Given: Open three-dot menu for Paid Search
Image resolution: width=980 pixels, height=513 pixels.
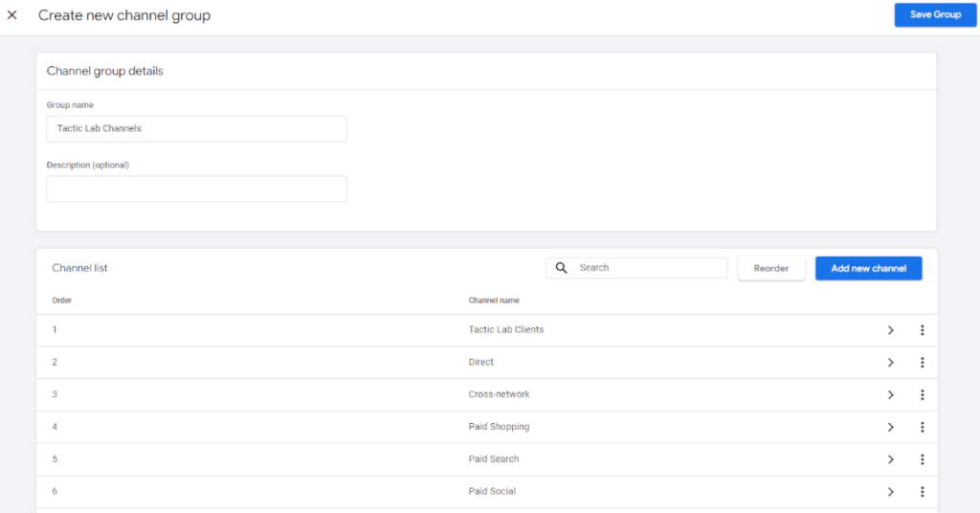Looking at the screenshot, I should [x=923, y=459].
